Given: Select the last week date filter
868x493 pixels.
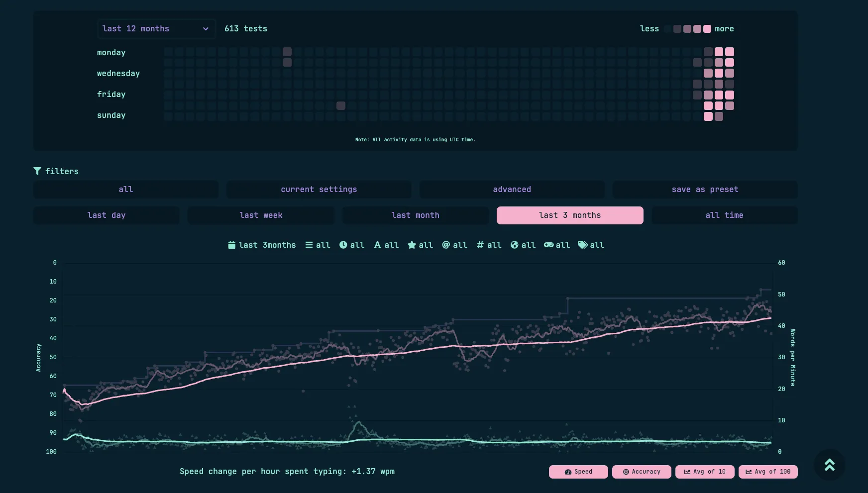Looking at the screenshot, I should [x=261, y=215].
